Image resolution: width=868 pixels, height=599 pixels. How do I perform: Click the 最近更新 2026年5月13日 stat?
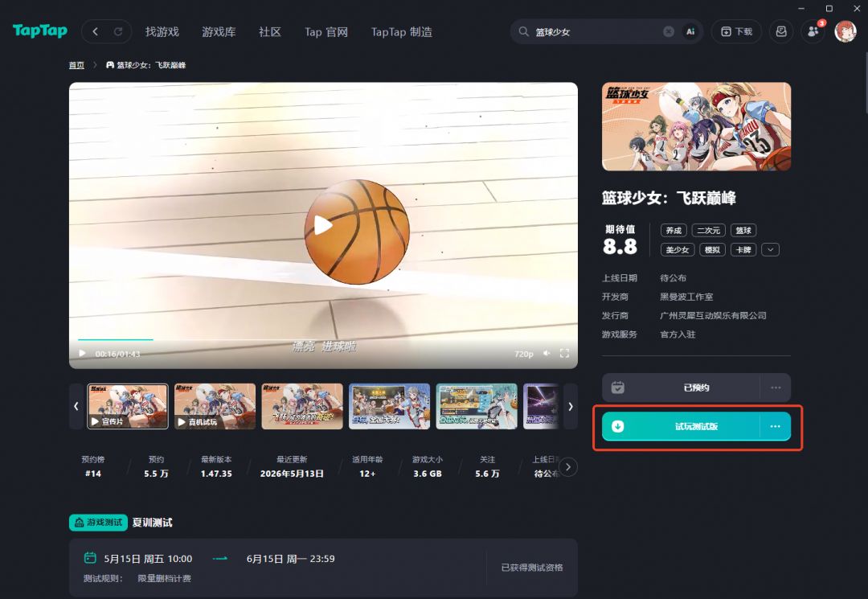pos(292,466)
